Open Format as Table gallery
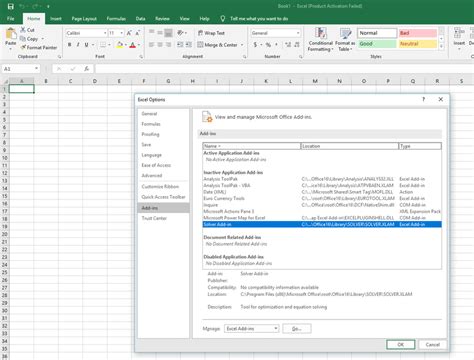 click(x=345, y=40)
